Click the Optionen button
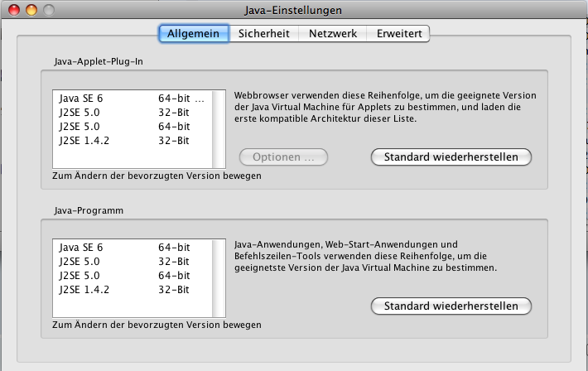 point(283,157)
